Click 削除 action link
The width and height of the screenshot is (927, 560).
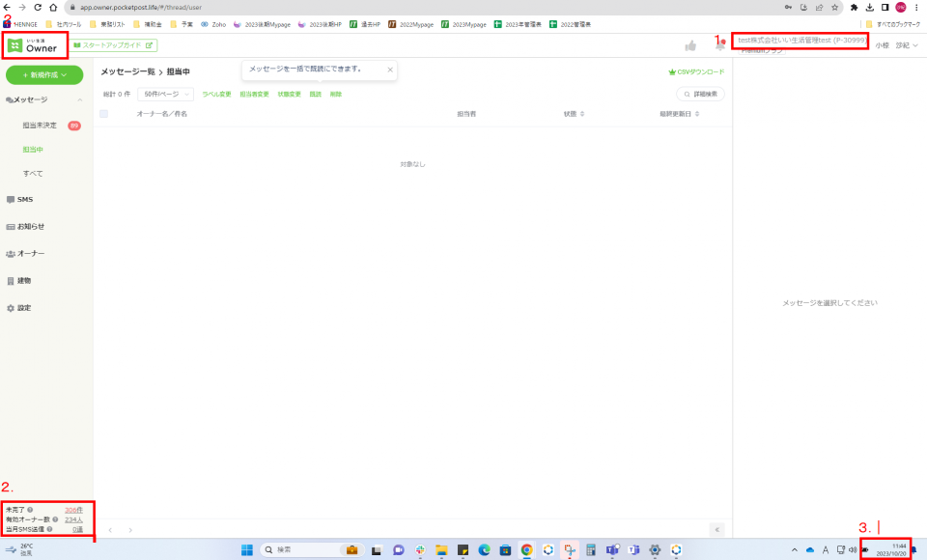coord(336,94)
